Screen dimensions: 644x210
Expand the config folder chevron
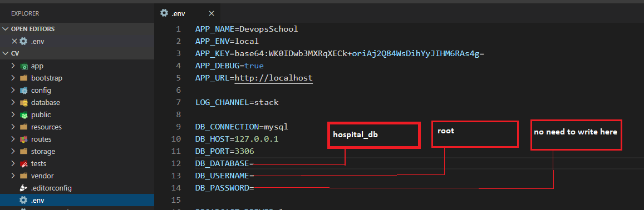13,90
